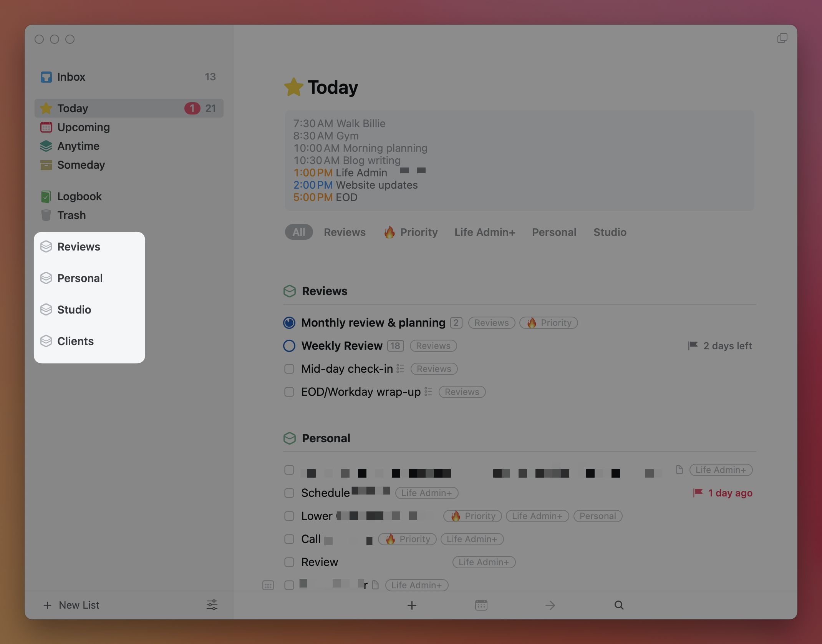Check off the Mid-day check-in task

[289, 369]
